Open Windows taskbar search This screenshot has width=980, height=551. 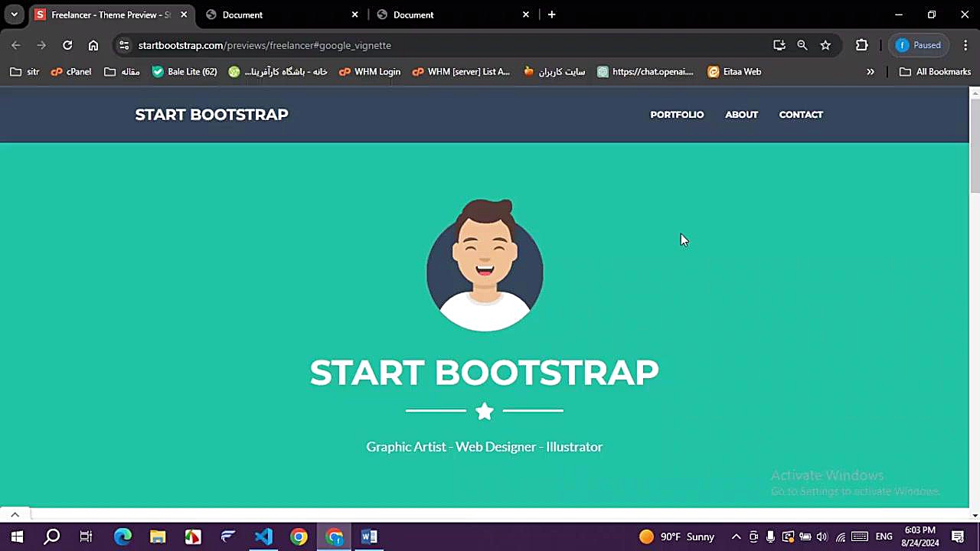pos(52,536)
